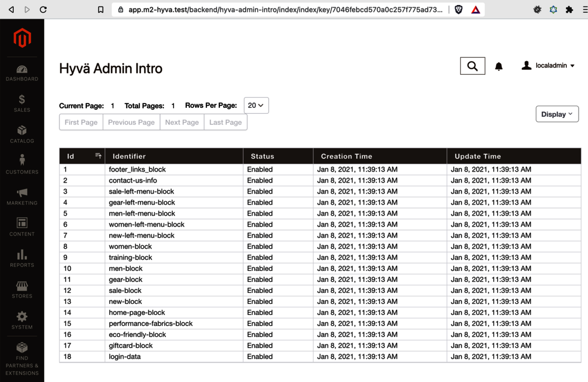Click the Next Page button
This screenshot has width=588, height=382.
tap(182, 122)
